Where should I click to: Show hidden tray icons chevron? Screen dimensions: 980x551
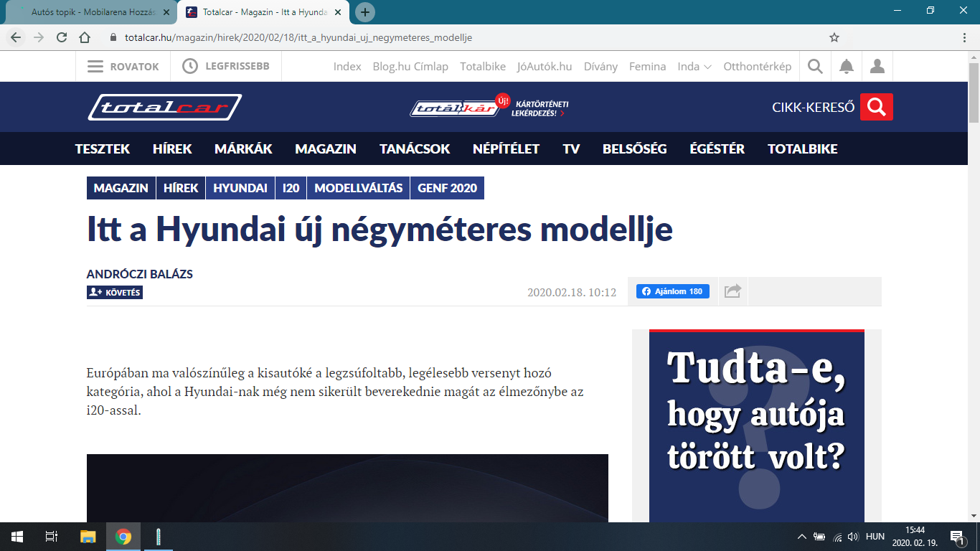coord(802,537)
